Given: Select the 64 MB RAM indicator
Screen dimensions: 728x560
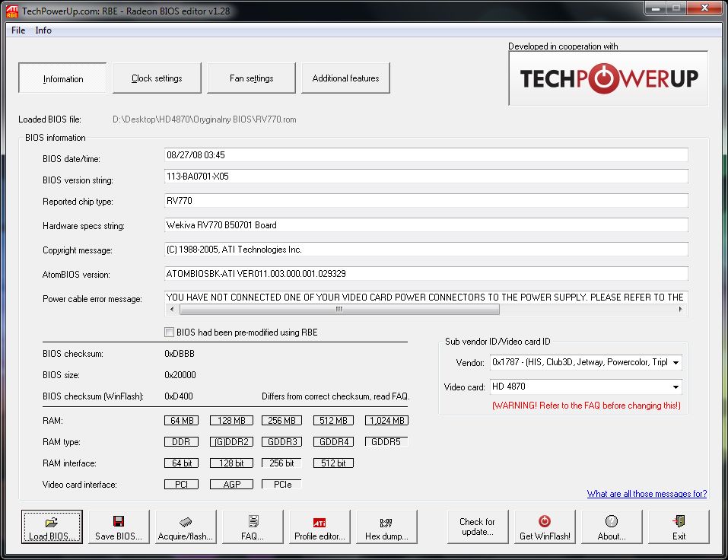Looking at the screenshot, I should 182,421.
